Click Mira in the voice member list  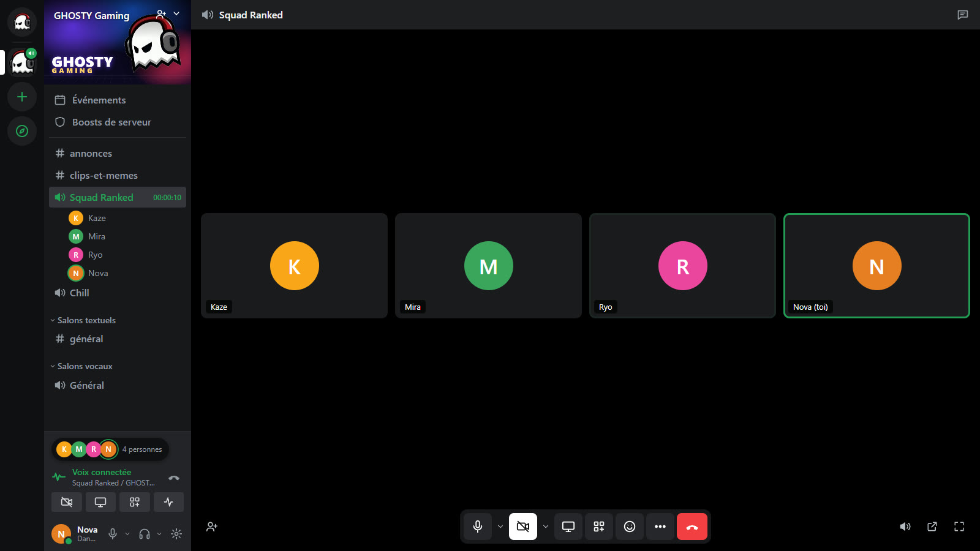125,236
